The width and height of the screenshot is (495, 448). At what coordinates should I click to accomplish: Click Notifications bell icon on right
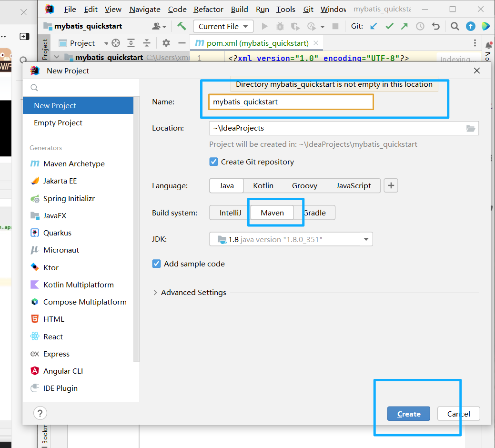(x=488, y=45)
